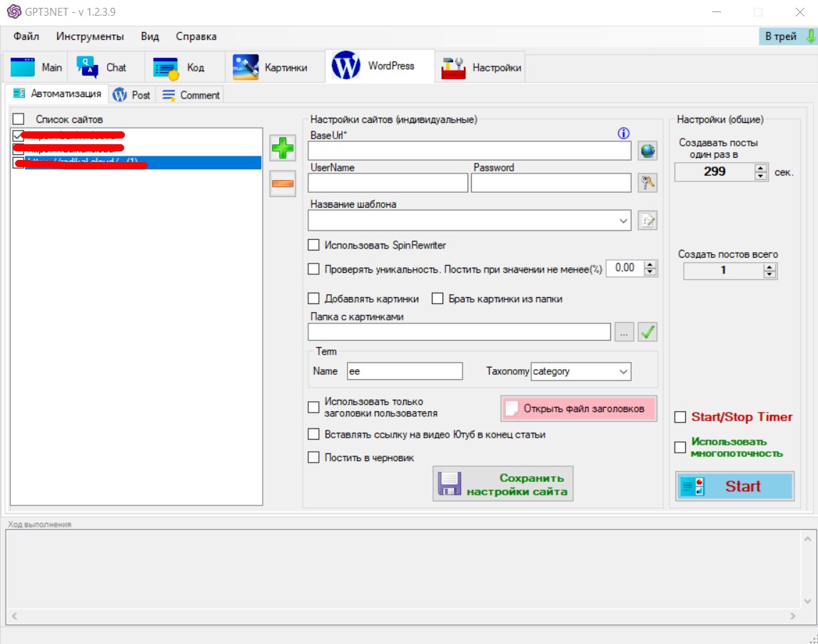
Task: Click into the Password field
Action: click(x=551, y=183)
